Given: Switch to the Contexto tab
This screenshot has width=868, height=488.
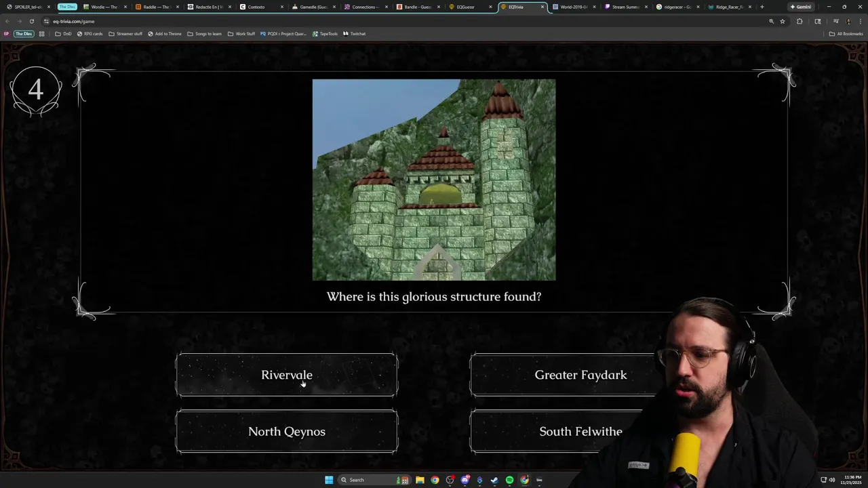Looking at the screenshot, I should (260, 7).
